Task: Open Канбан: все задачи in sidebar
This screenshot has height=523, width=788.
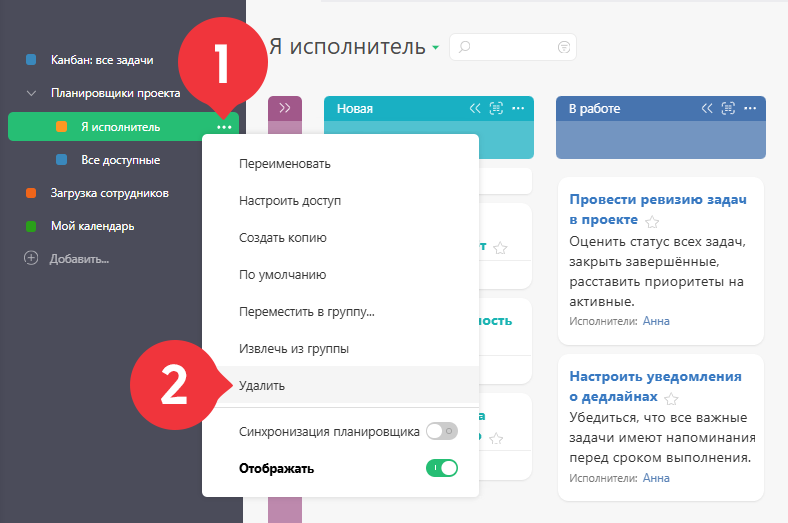Action: coord(102,60)
